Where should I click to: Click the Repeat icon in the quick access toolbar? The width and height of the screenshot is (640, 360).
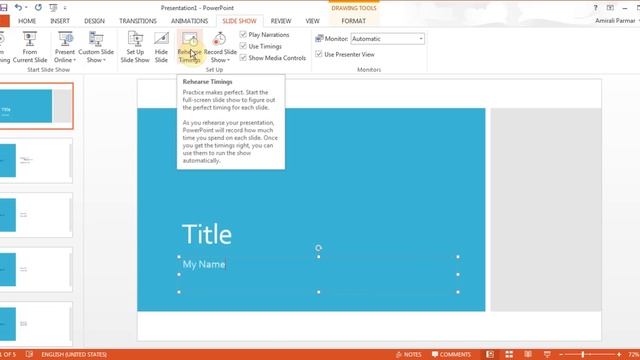pos(38,7)
